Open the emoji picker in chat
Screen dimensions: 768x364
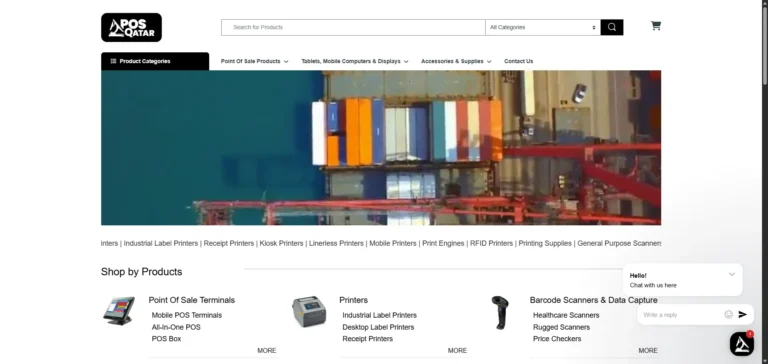click(728, 315)
